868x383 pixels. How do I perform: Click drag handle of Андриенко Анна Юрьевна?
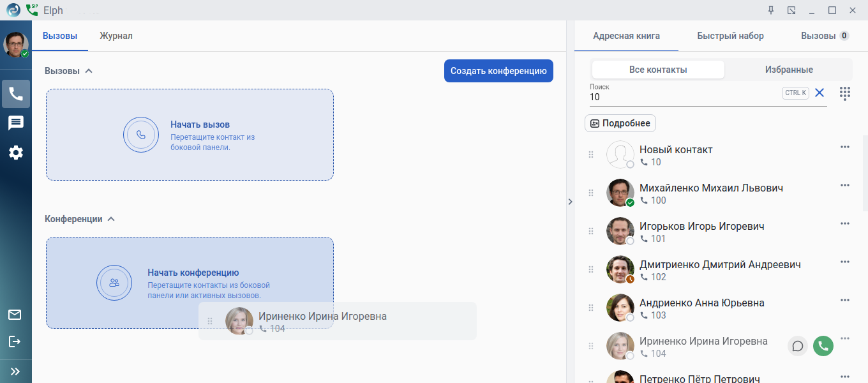pyautogui.click(x=591, y=308)
